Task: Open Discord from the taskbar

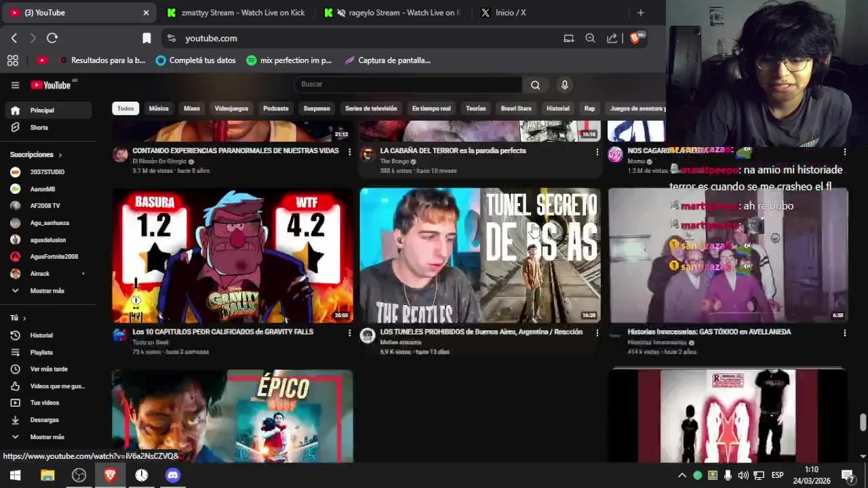Action: pos(173,475)
